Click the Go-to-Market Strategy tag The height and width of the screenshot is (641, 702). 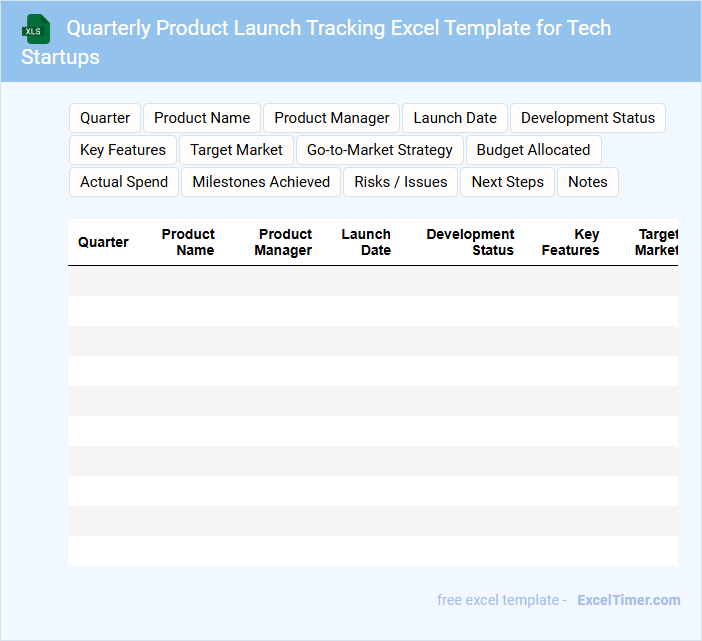click(380, 150)
